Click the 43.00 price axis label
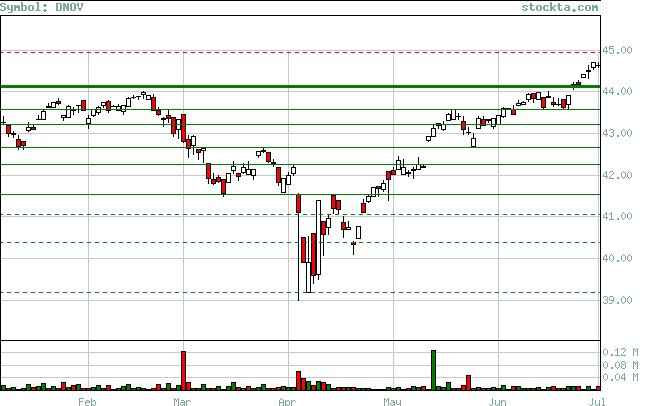655x406 pixels. coord(617,133)
